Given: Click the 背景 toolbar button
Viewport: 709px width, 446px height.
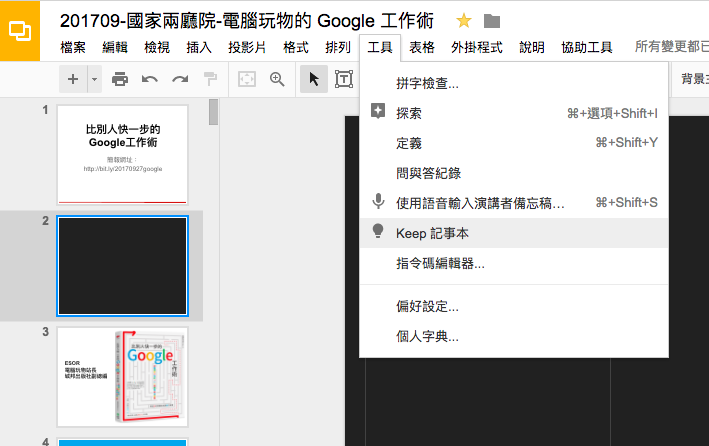Looking at the screenshot, I should coord(695,79).
